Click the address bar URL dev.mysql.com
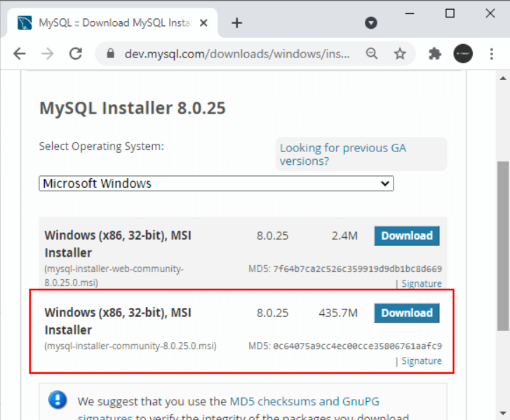Viewport: 510px width, 420px height. click(x=237, y=53)
